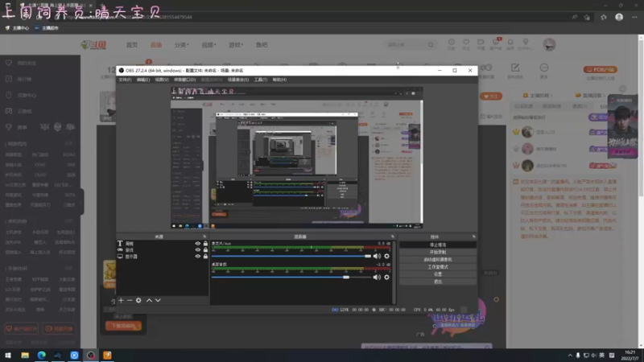
Task: Mute the microphone/Aux audio speaker icon
Action: pyautogui.click(x=377, y=256)
